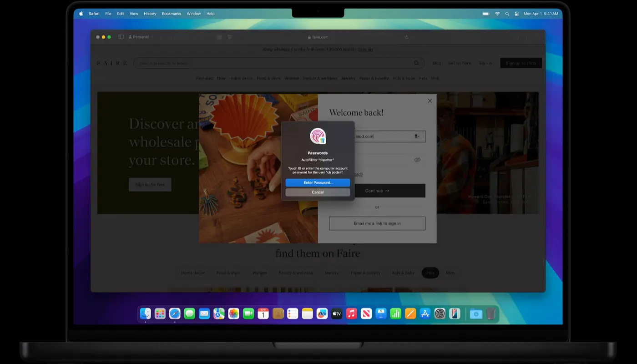Click the Sign in link
The width and height of the screenshot is (637, 364).
point(485,63)
